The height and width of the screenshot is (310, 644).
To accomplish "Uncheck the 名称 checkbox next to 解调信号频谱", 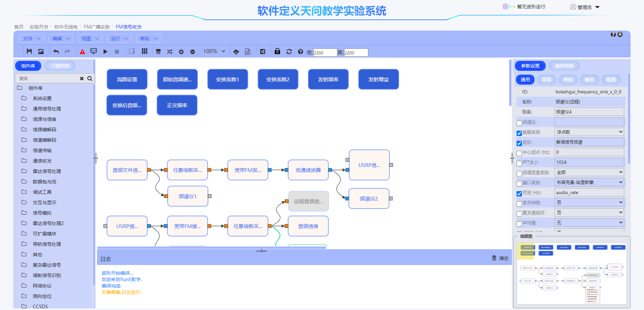I will [x=519, y=143].
